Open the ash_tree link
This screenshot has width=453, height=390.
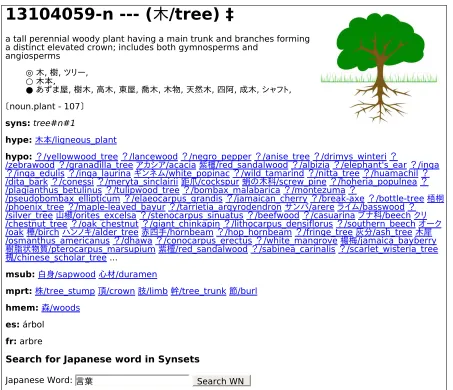[384, 232]
